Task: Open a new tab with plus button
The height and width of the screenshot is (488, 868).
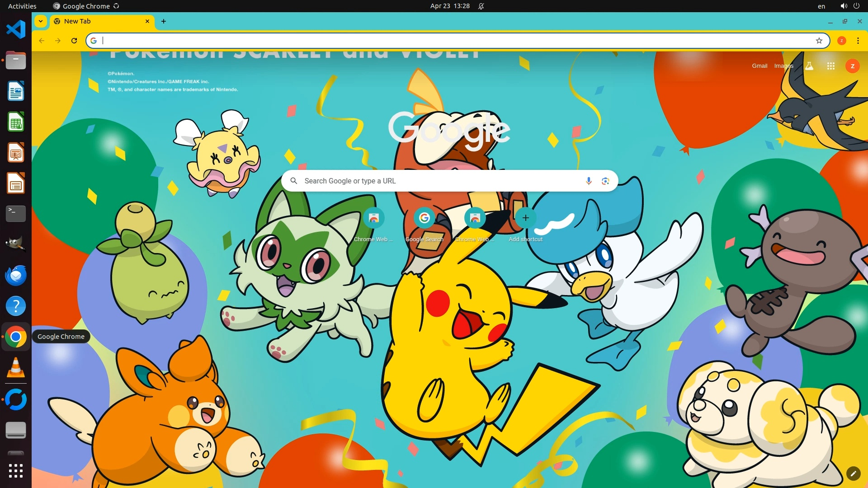Action: [x=164, y=21]
